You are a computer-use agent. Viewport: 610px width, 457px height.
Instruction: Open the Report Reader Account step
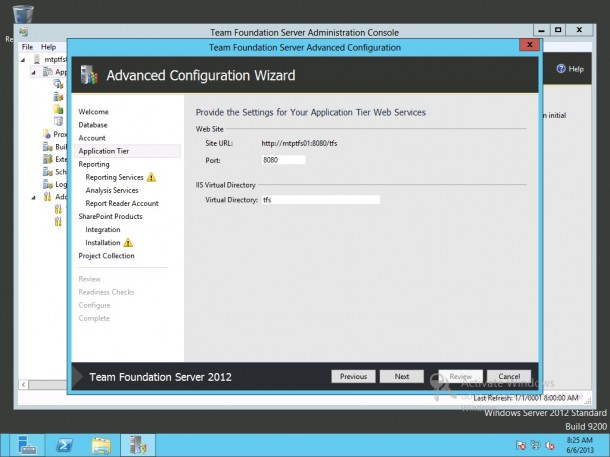[122, 203]
